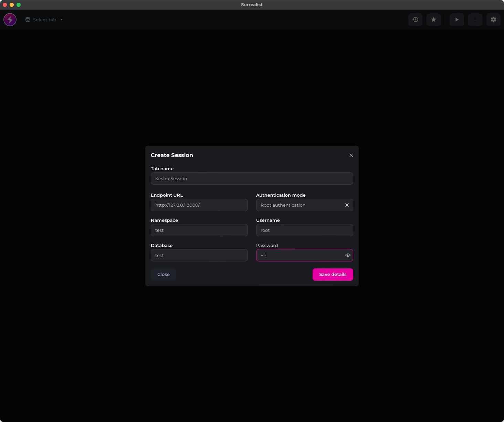Click the download export icon
This screenshot has height=422, width=504.
click(475, 20)
